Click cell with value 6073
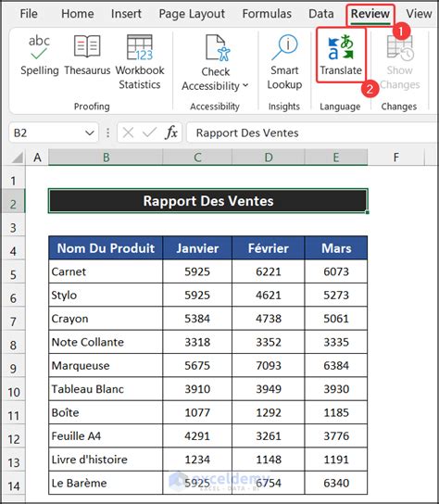This screenshot has width=439, height=504. pos(336,271)
